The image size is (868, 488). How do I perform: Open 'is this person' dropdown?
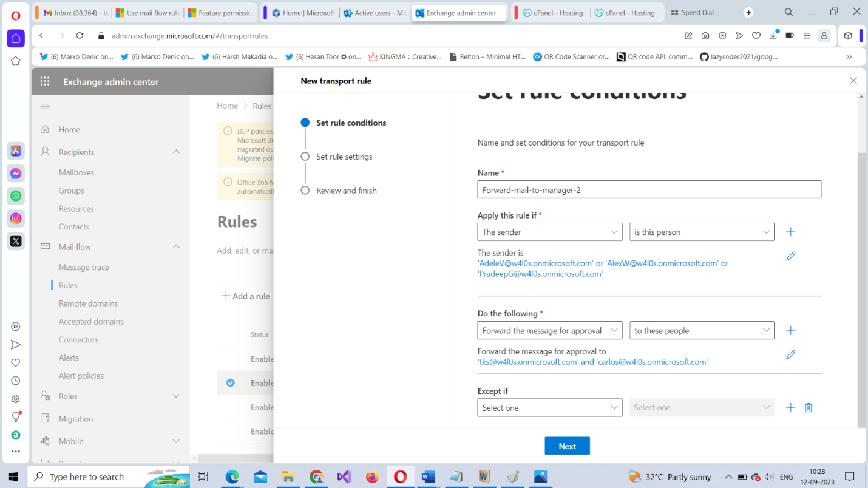pos(701,232)
